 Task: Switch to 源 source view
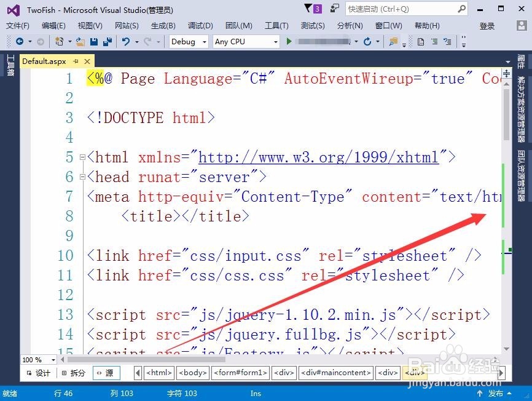[x=106, y=373]
